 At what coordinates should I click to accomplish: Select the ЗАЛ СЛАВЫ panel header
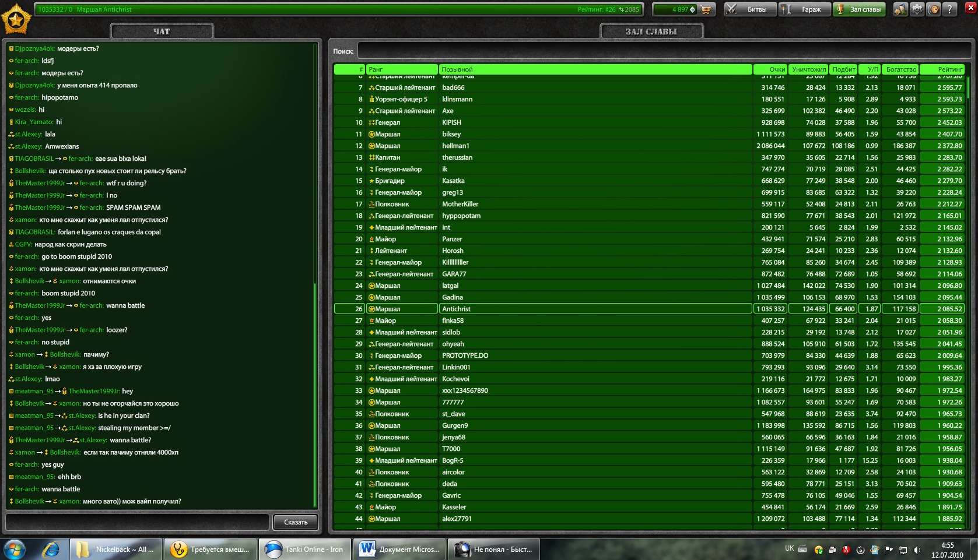click(651, 31)
